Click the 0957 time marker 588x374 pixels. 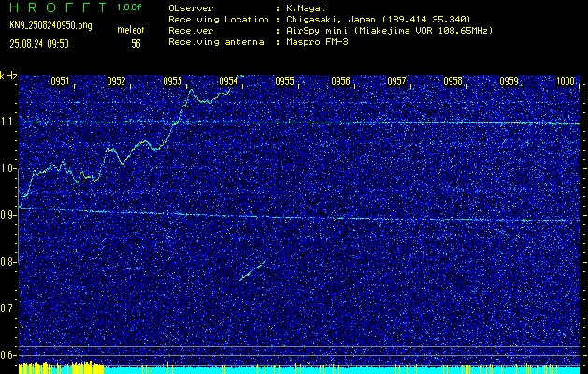[396, 81]
